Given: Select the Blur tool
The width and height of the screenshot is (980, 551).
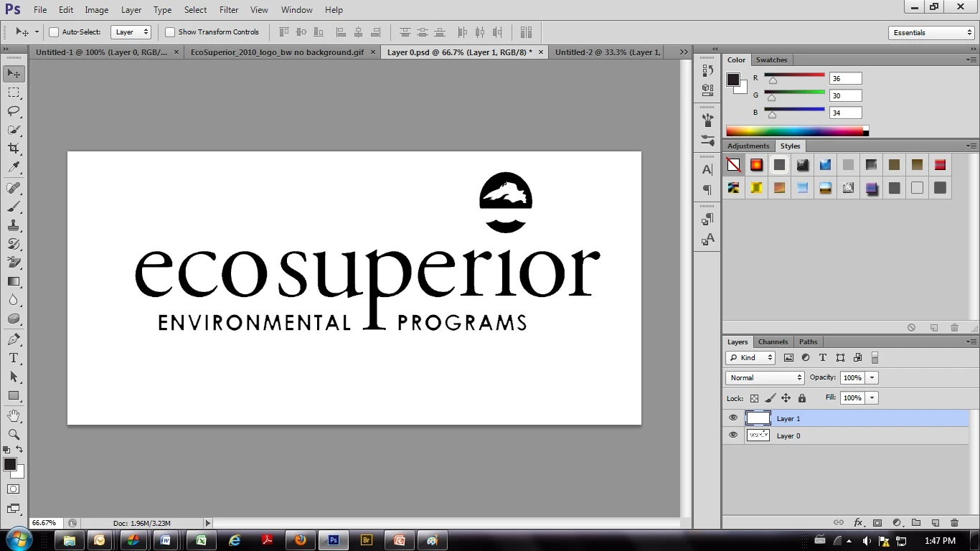Looking at the screenshot, I should pyautogui.click(x=14, y=300).
